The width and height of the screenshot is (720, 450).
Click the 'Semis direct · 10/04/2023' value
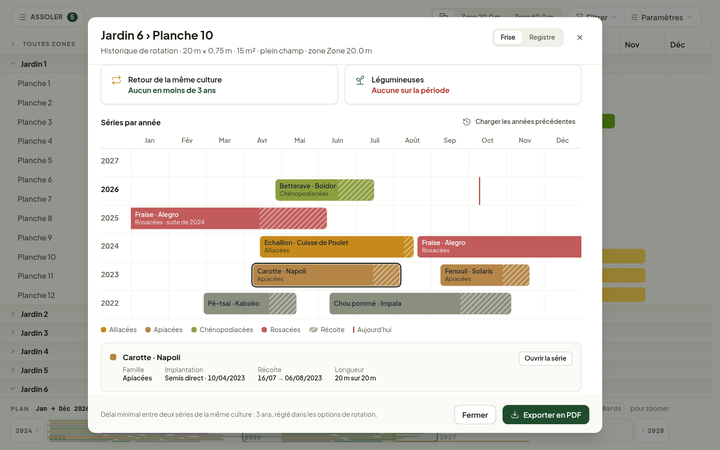point(205,378)
